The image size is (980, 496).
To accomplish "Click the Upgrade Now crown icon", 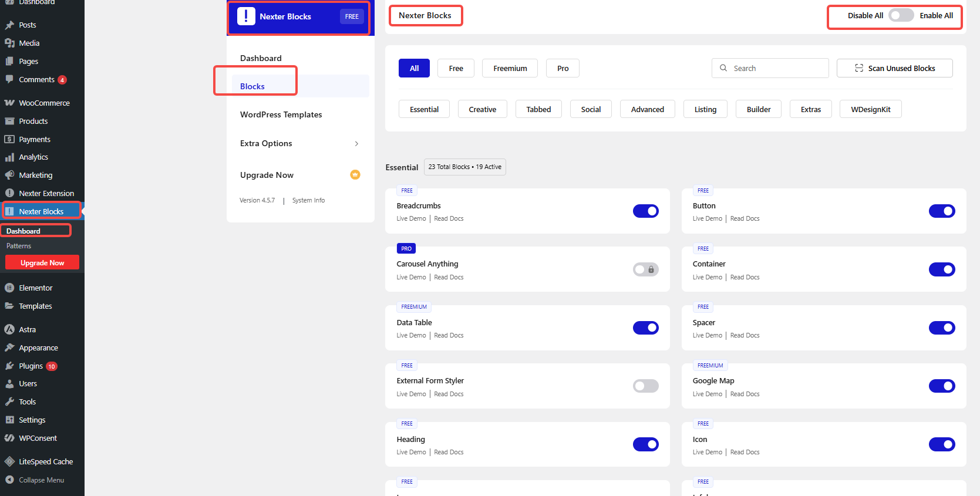I will [x=355, y=174].
